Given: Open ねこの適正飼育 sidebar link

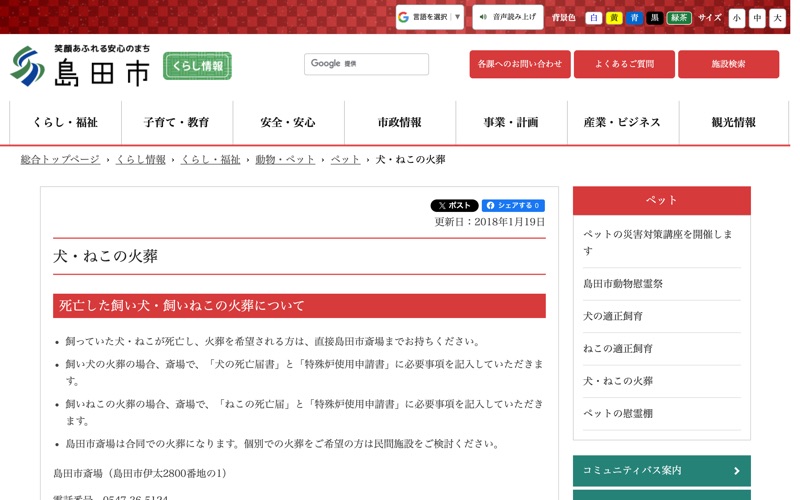Looking at the screenshot, I should pos(618,348).
